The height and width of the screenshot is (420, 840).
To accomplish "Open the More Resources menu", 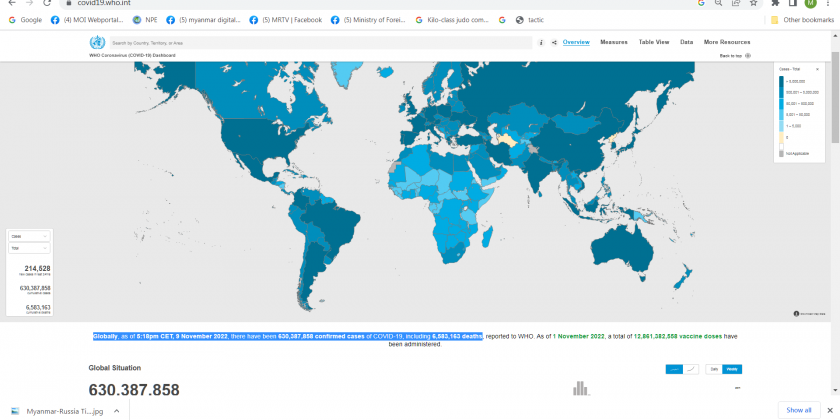I will 727,42.
